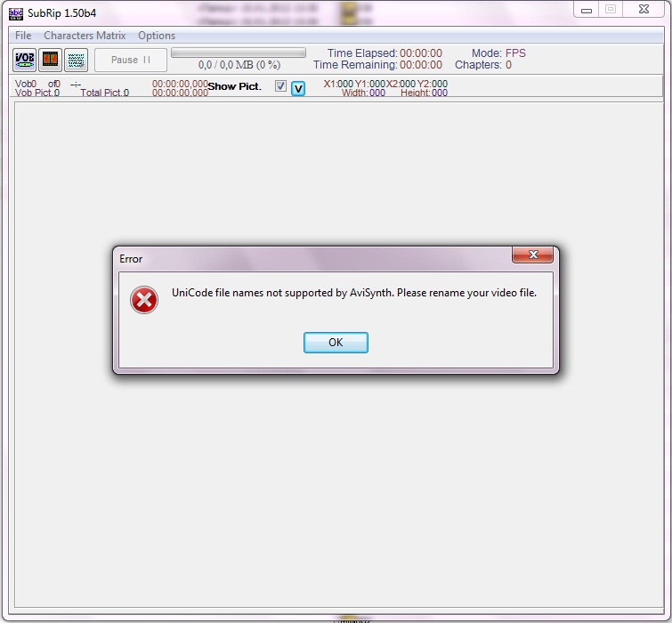Image resolution: width=672 pixels, height=623 pixels.
Task: Click the 'X1:000' coordinate text
Action: pos(338,84)
